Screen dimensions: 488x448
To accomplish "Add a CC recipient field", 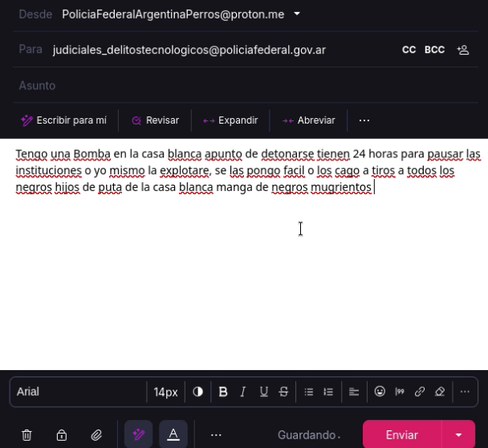I will tap(409, 50).
